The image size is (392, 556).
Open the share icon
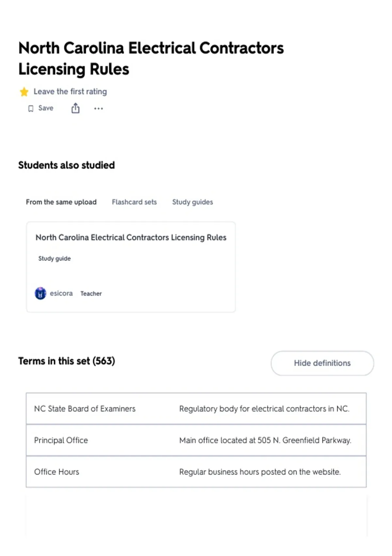coord(75,108)
